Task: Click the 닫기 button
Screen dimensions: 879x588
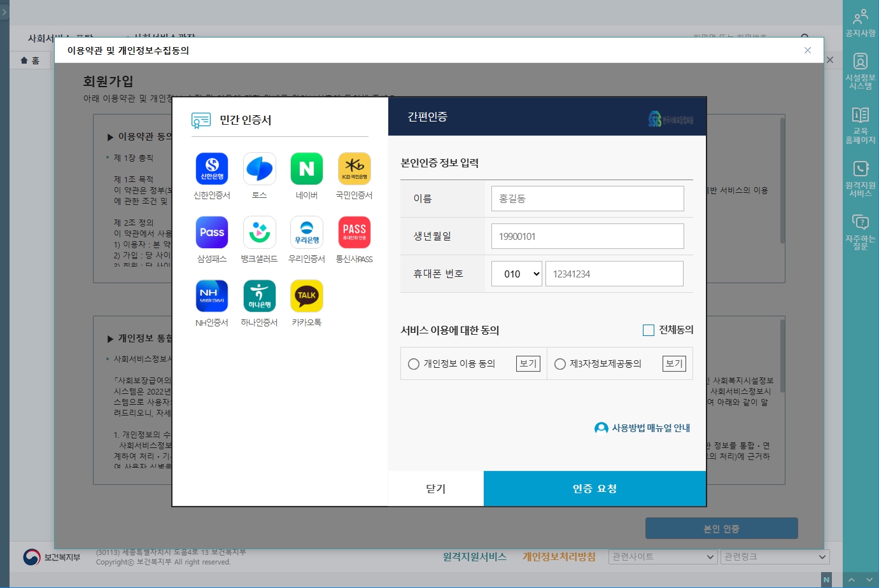Action: click(436, 489)
